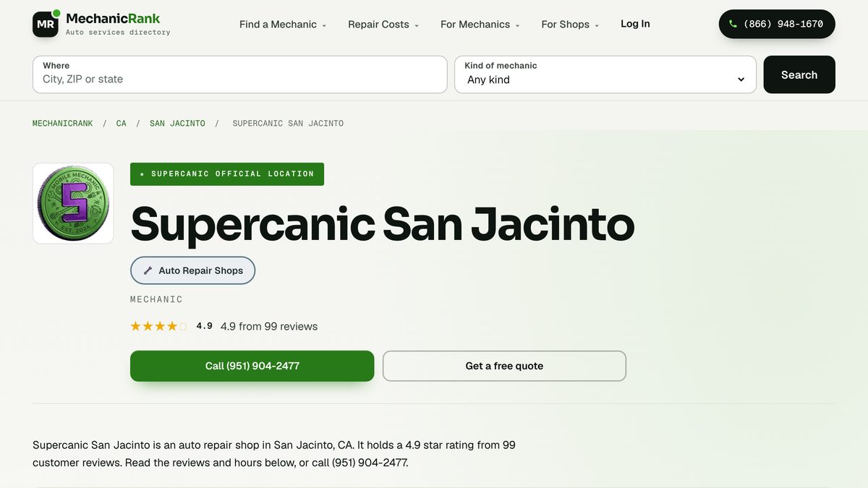Expand the Find a Mechanic menu

tap(283, 24)
